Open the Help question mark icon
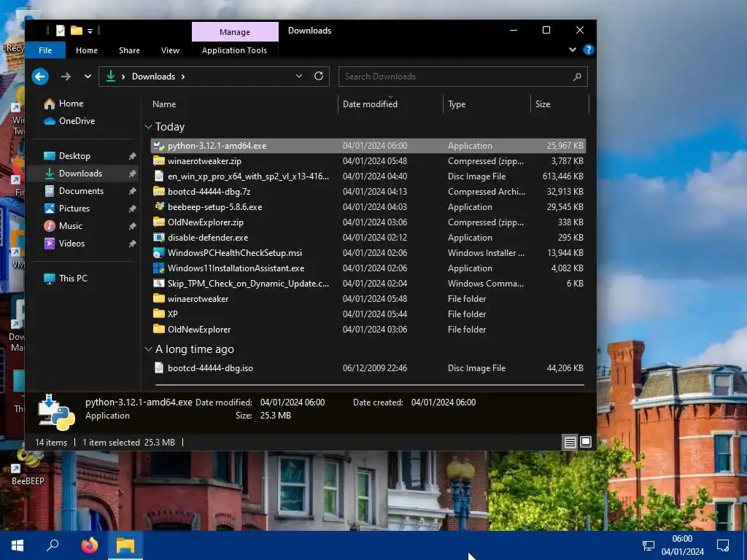Viewport: 747px width, 560px height. click(x=589, y=50)
